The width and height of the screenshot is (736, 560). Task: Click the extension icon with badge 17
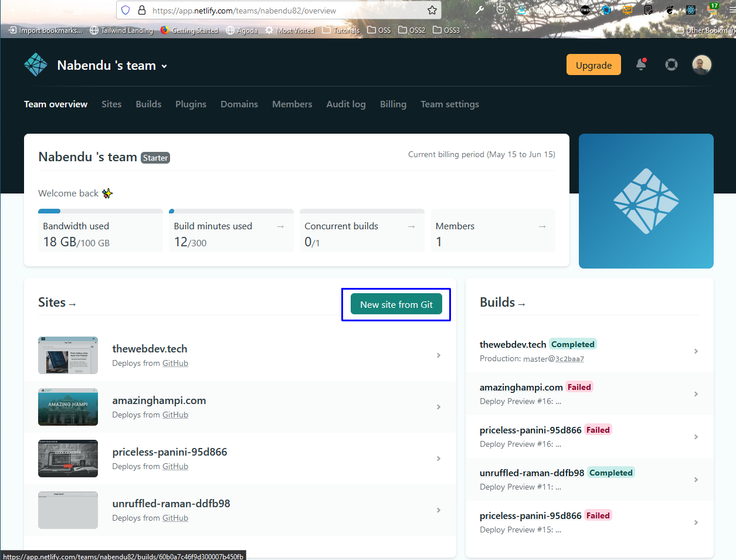713,9
